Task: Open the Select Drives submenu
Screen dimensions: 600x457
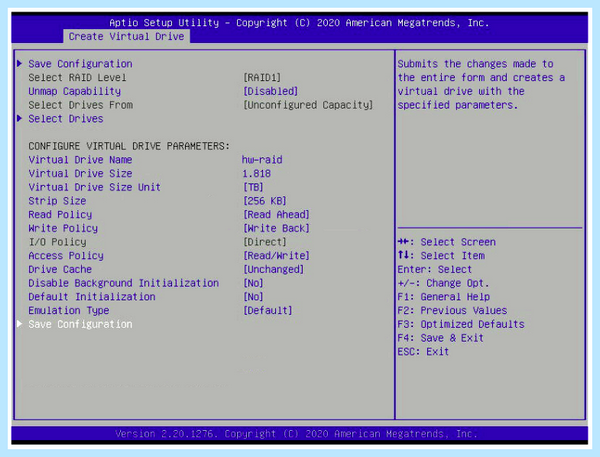Action: point(66,119)
